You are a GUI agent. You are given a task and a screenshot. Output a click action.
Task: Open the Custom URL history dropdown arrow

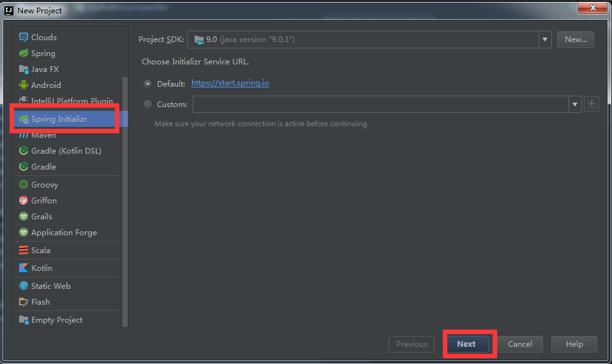coord(574,104)
